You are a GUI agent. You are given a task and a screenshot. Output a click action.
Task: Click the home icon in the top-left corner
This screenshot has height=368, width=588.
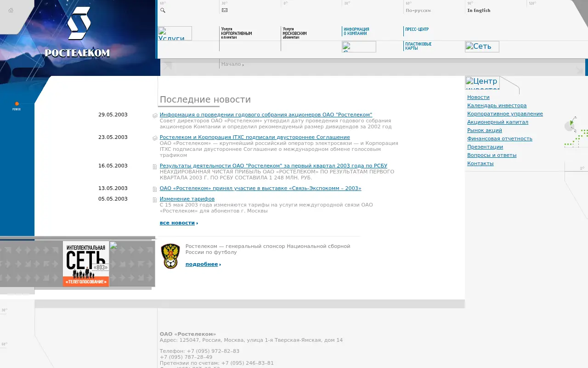point(11,10)
